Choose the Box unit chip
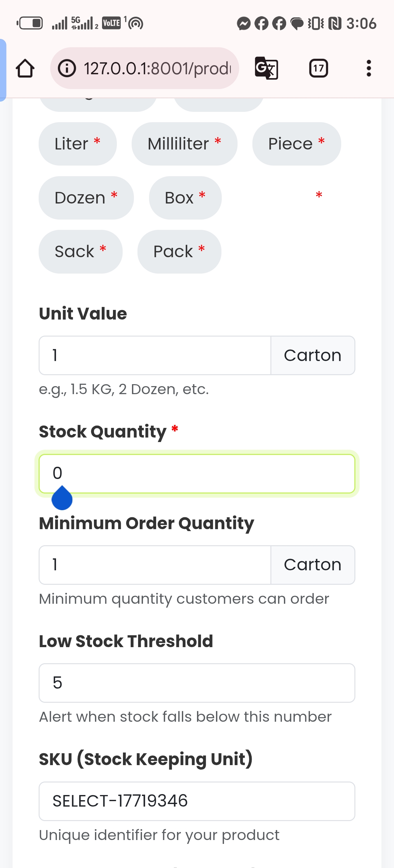Screen dimensions: 394x868 (x=185, y=198)
